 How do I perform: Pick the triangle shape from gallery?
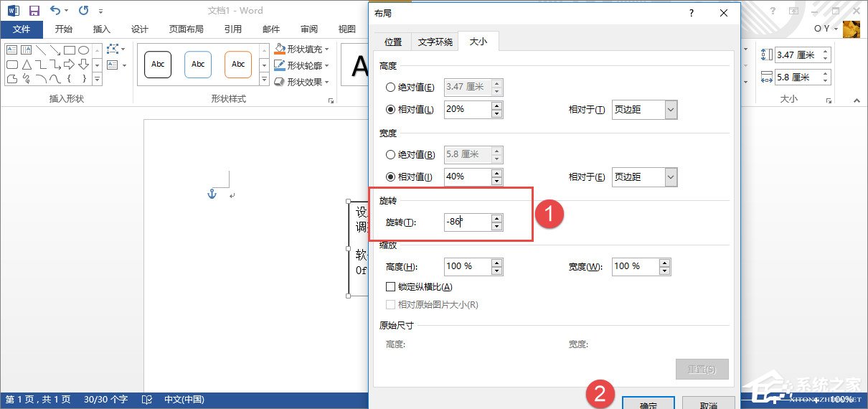(x=27, y=64)
